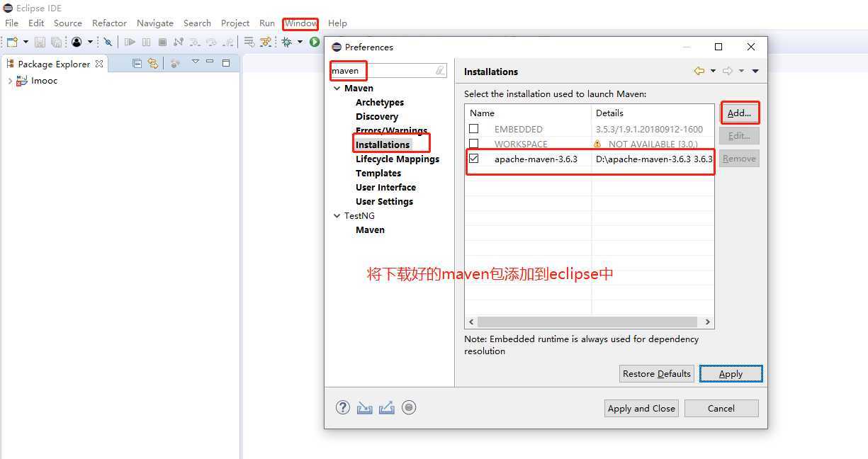Collapse All in Package Explorer

[x=137, y=63]
